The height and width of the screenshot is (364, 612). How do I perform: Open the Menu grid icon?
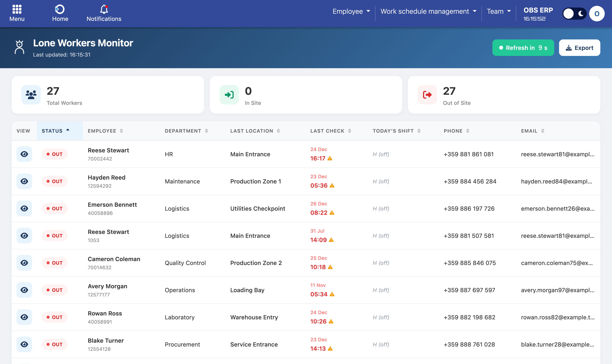click(x=17, y=9)
